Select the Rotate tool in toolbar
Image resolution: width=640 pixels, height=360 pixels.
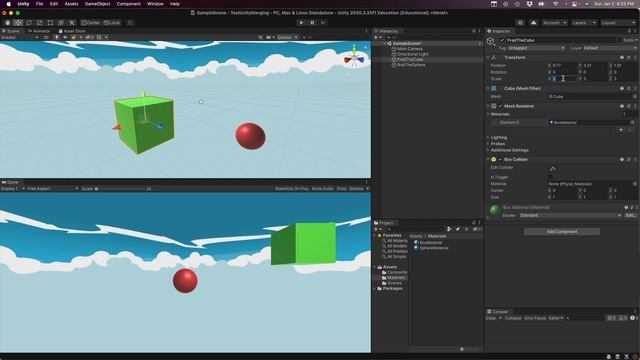[x=29, y=23]
